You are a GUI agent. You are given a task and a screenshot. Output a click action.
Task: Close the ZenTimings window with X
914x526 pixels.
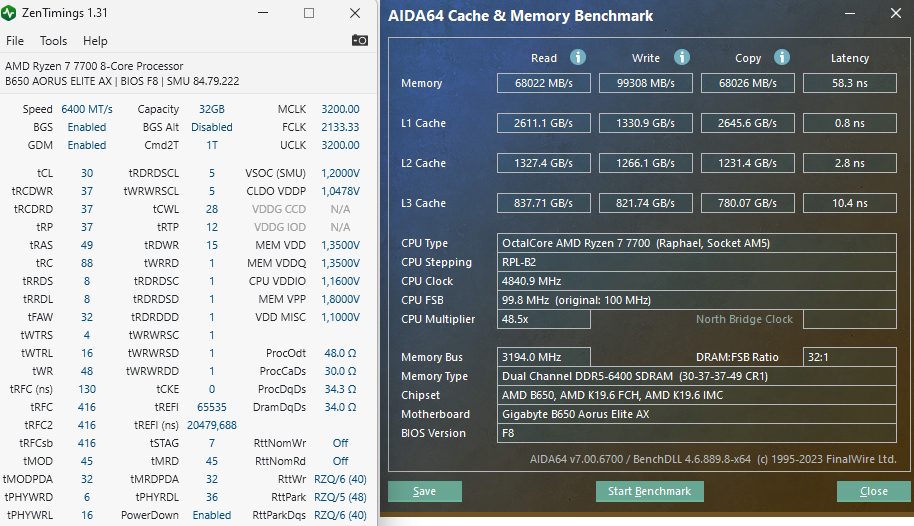point(355,13)
